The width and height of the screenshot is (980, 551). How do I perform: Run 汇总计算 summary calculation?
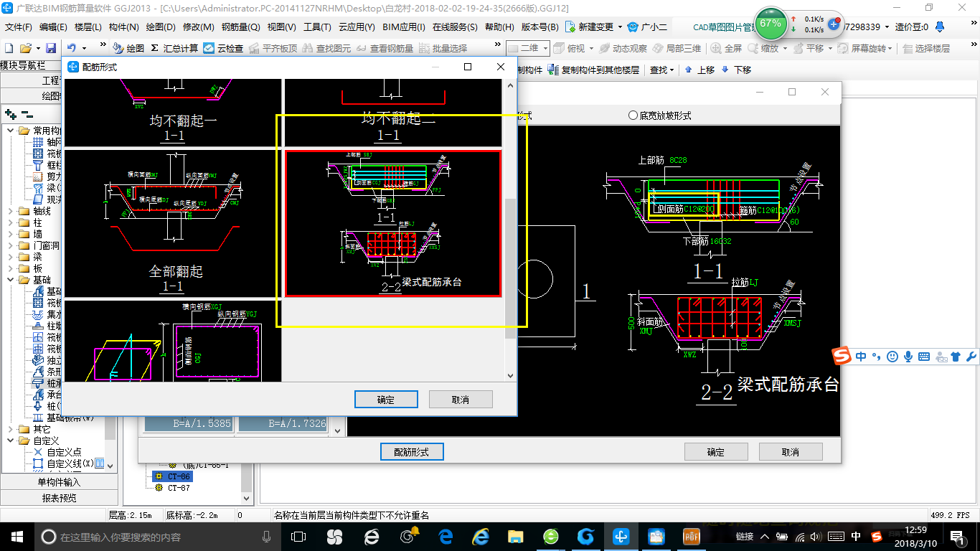point(174,48)
